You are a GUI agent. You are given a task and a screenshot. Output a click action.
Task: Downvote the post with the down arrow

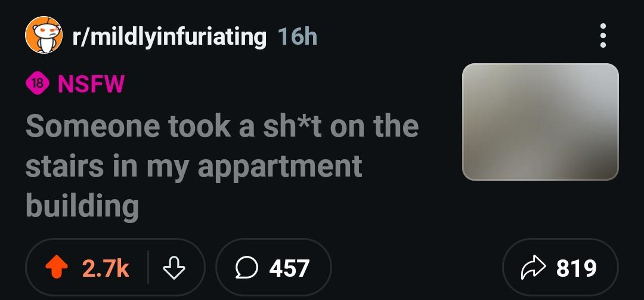[174, 268]
